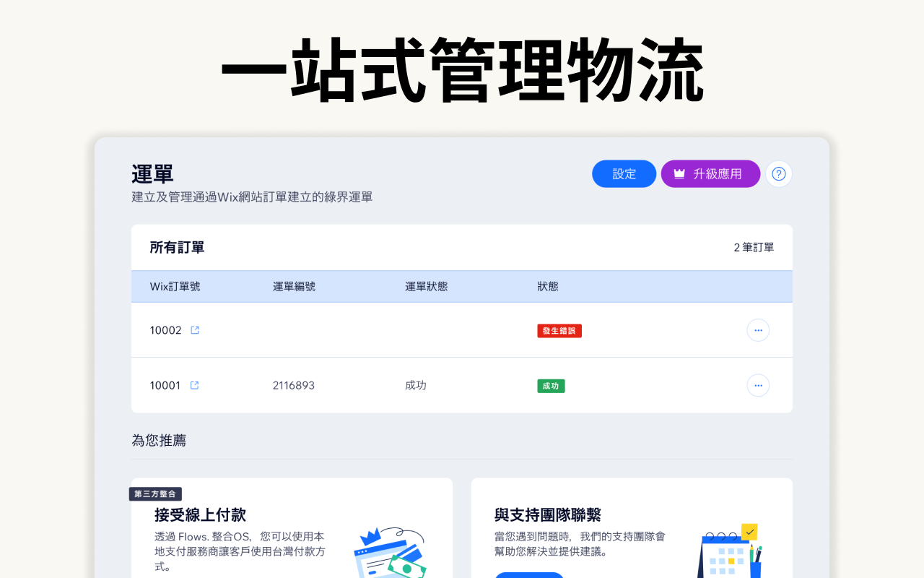Open external link icon for order 10002

click(195, 330)
